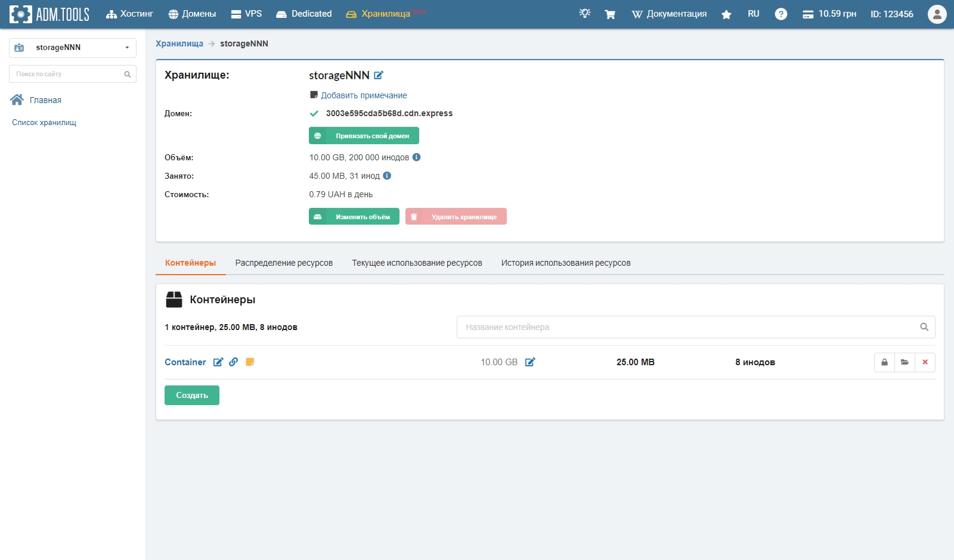Click the 25.00 MB container usage value
Screen dimensions: 954x560
(636, 362)
